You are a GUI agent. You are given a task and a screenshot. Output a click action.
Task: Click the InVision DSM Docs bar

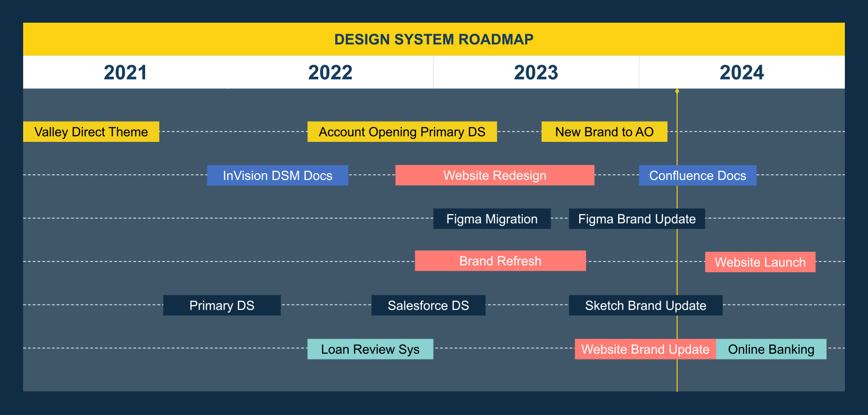tap(278, 175)
